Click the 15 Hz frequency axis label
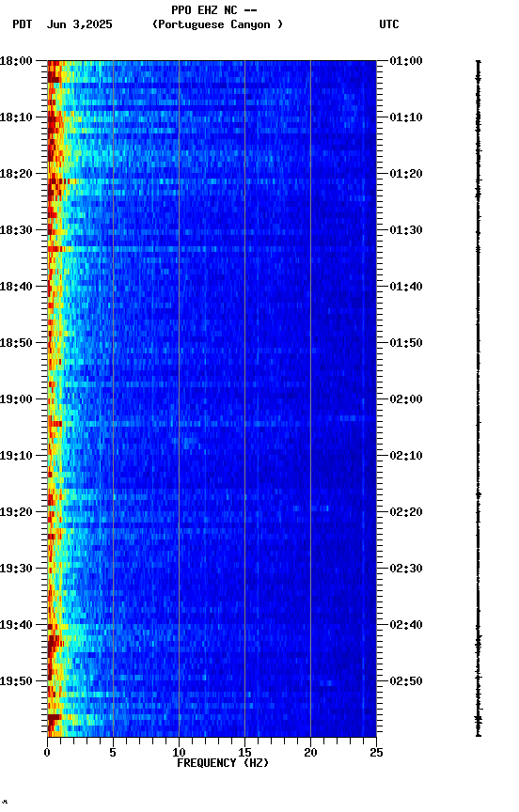Image resolution: width=519 pixels, height=812 pixels. click(244, 753)
